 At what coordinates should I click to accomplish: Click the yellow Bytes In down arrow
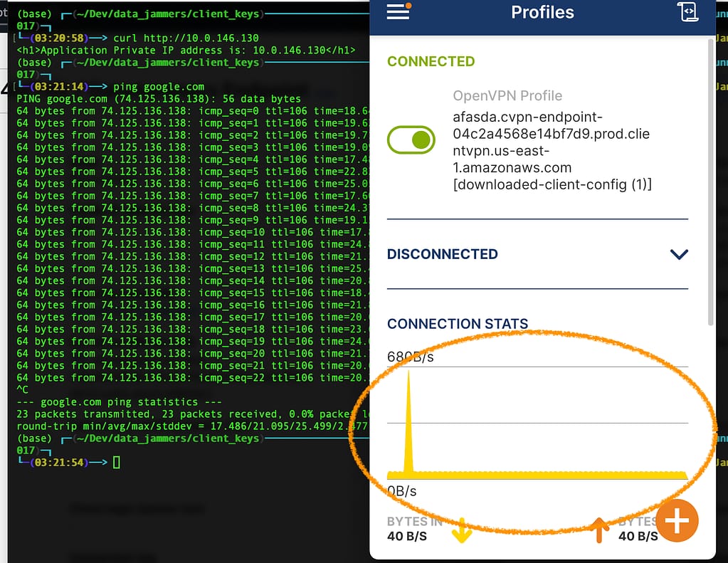[462, 530]
